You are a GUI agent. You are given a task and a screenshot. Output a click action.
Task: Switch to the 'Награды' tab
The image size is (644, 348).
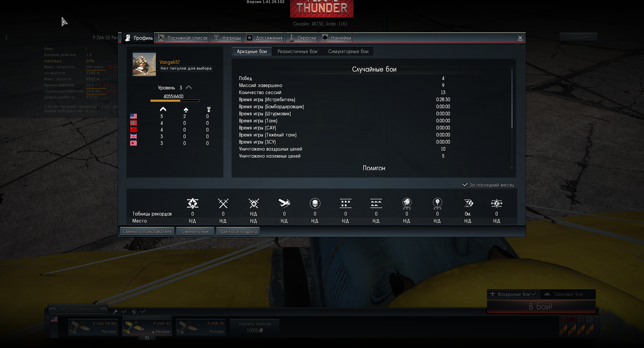(227, 38)
